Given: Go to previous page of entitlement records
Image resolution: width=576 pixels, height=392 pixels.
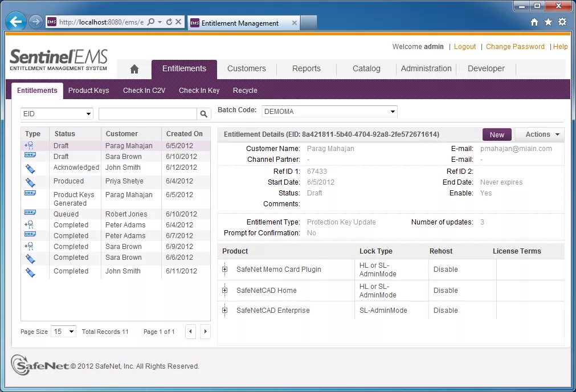Looking at the screenshot, I should (x=190, y=332).
